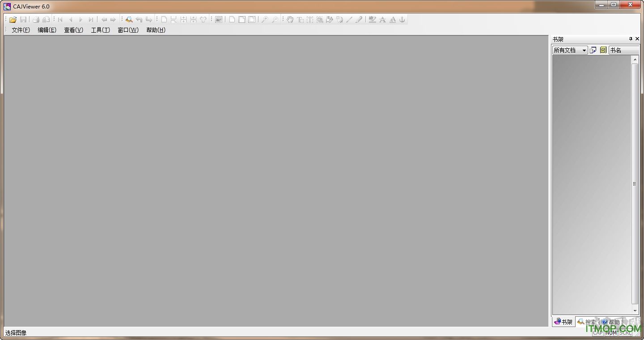Click the anchor icon in toolbar
This screenshot has height=340, width=644.
(402, 20)
